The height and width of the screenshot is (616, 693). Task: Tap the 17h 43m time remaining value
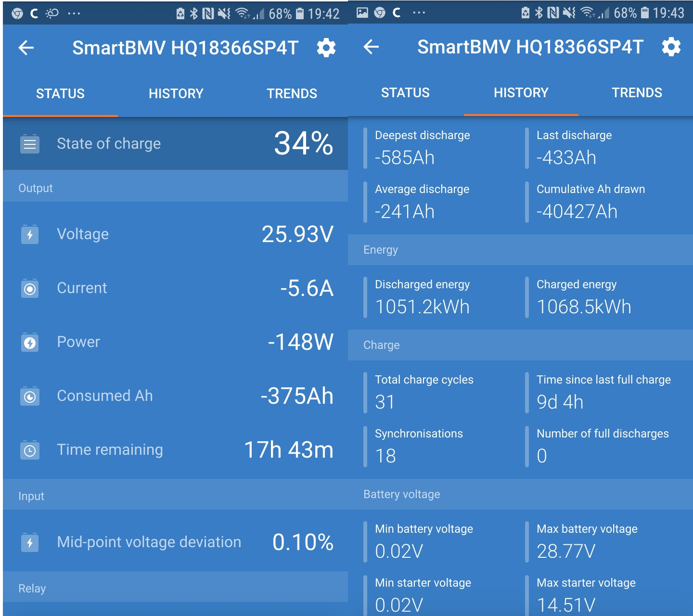click(x=289, y=450)
